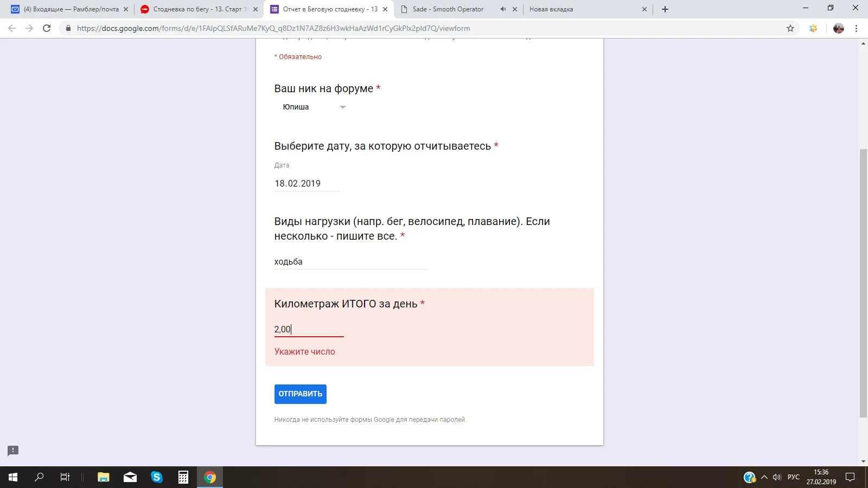Close the Рамблер/почта tab
The height and width of the screenshot is (488, 868).
pyautogui.click(x=126, y=9)
